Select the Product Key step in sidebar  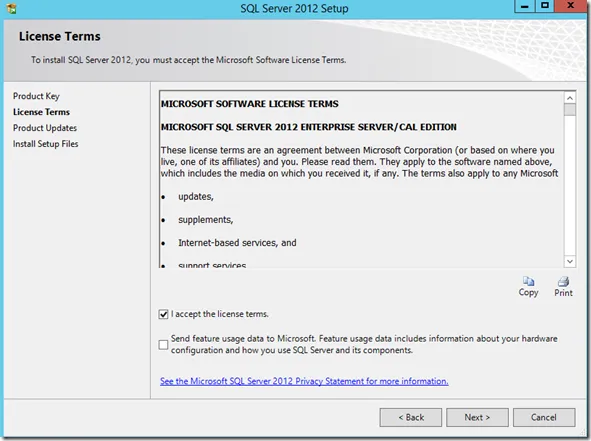point(36,96)
